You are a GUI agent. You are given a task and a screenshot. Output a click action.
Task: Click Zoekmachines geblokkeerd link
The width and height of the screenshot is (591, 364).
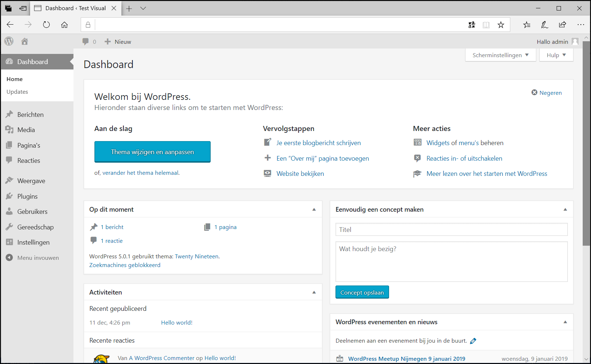[125, 265]
